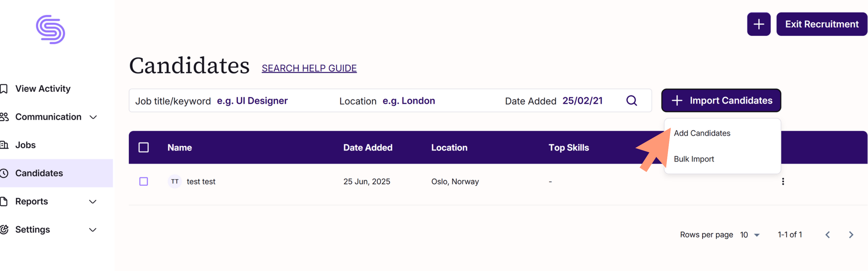Check the box for test test row
Screen dimensions: 868x271
coord(143,181)
